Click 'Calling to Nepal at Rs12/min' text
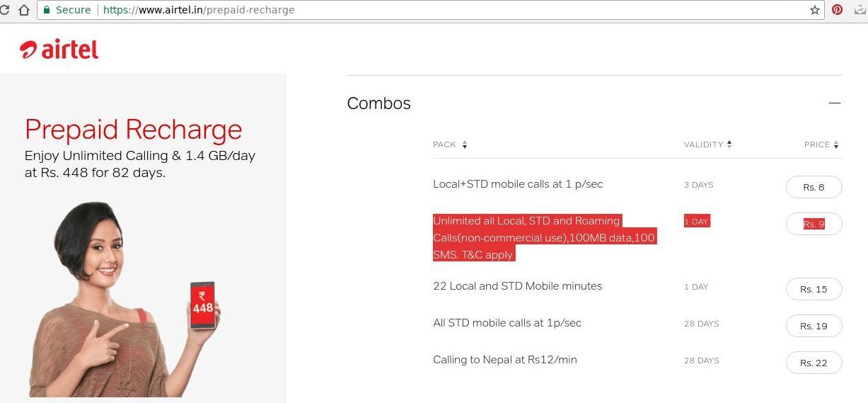This screenshot has width=868, height=403. pos(505,360)
